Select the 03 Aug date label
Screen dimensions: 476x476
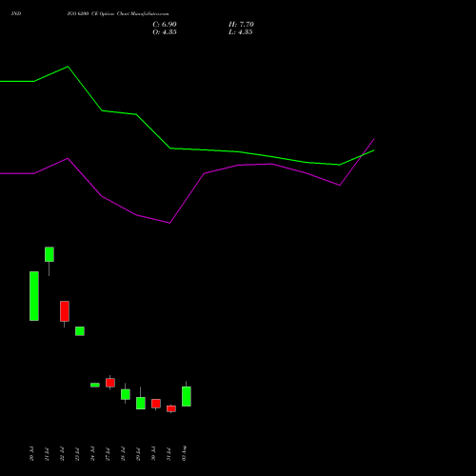[x=184, y=453]
